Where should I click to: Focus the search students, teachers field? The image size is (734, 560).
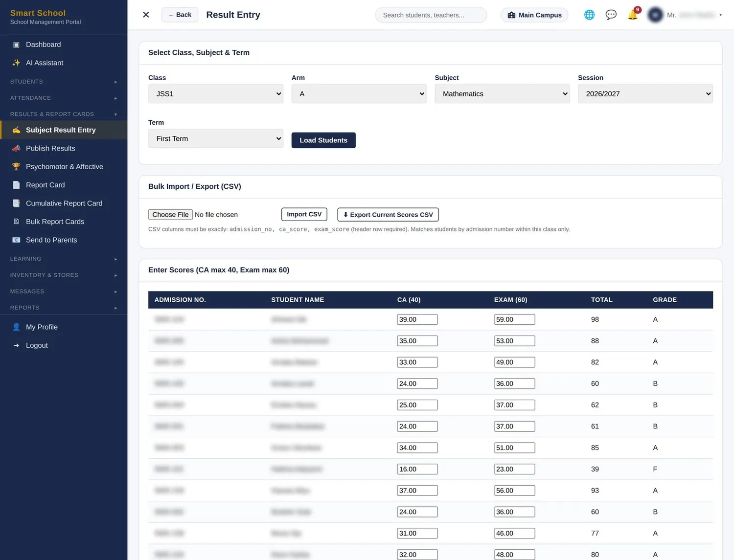click(431, 15)
